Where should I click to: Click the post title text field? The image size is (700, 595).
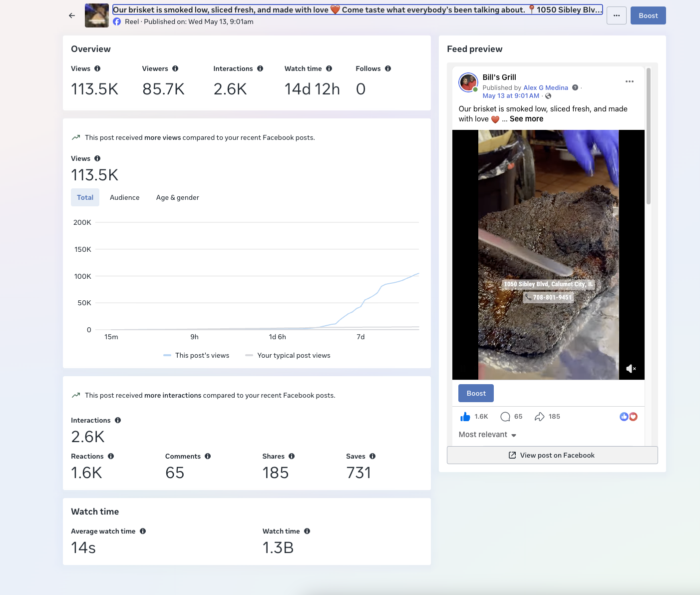pos(357,9)
